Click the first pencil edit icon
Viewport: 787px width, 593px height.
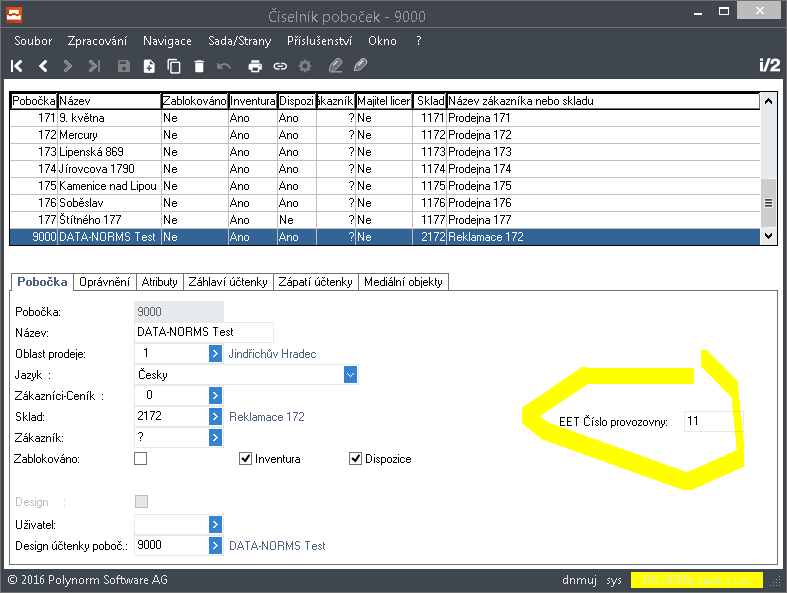pos(335,66)
